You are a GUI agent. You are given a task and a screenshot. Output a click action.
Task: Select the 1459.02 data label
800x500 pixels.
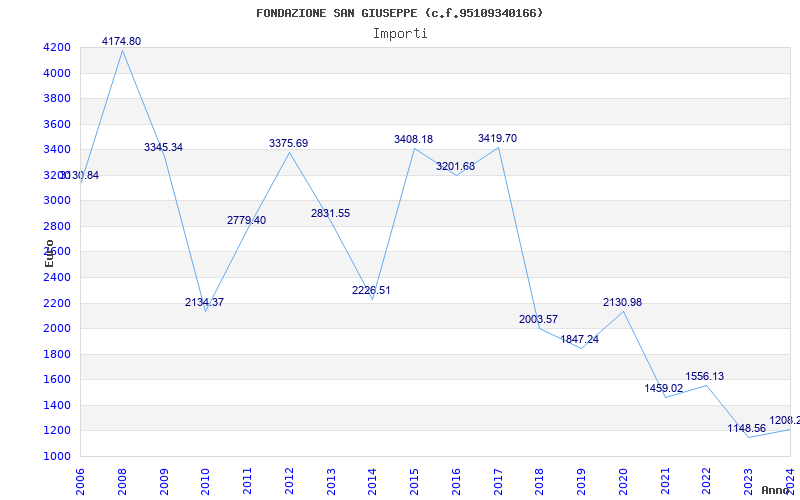(664, 389)
